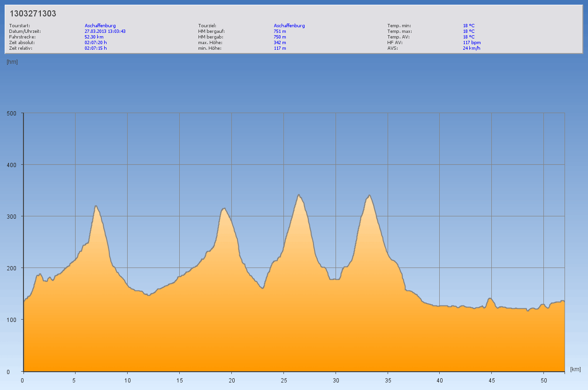Select the HM bergab value 750 m
Viewport: 588px width, 390px height.
[280, 37]
